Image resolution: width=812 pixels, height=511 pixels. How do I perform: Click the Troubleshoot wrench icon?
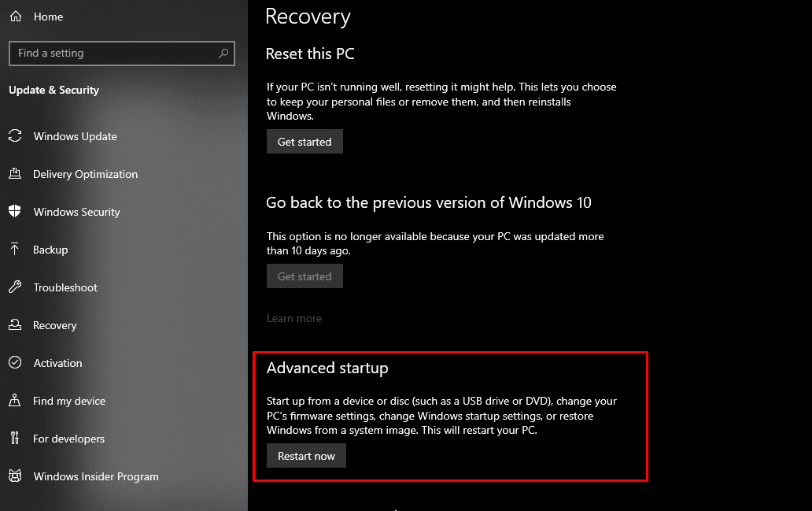15,287
